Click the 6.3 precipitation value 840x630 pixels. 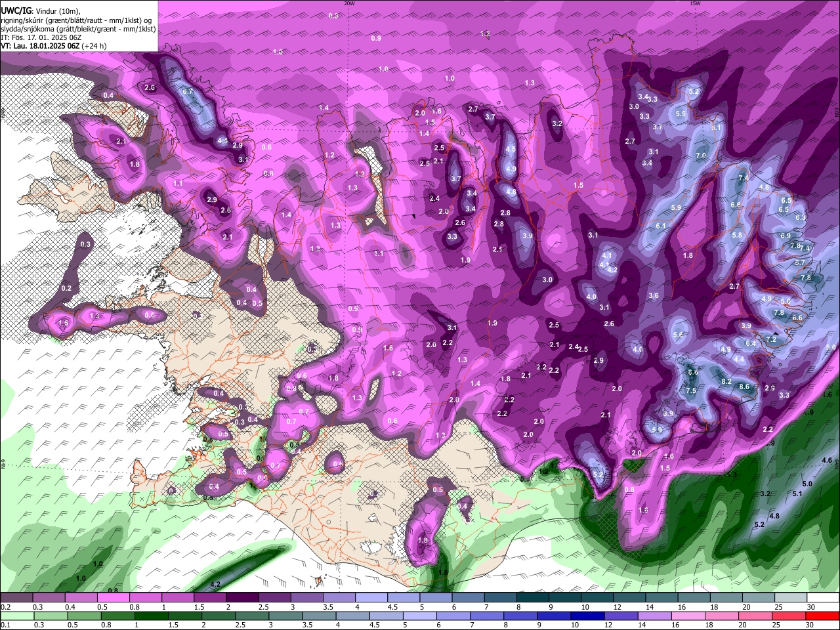tap(801, 217)
